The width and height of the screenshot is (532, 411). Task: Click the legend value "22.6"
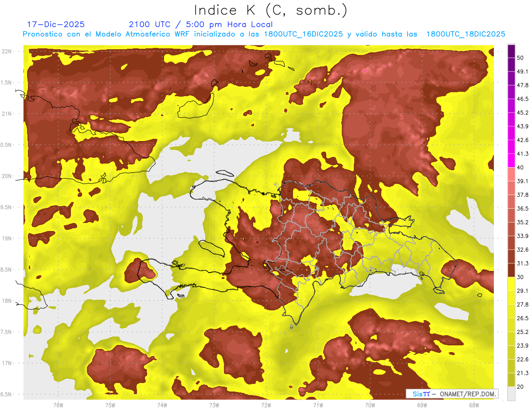[523, 359]
